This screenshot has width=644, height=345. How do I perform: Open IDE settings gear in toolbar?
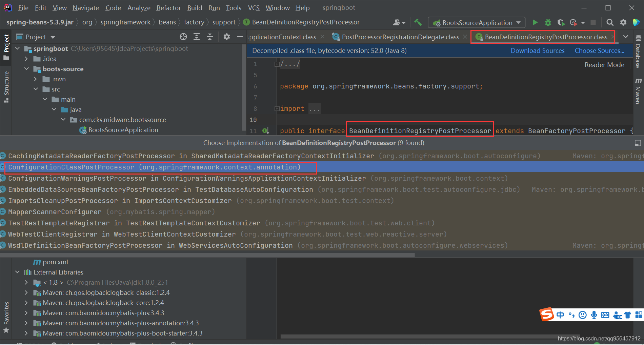pyautogui.click(x=623, y=22)
